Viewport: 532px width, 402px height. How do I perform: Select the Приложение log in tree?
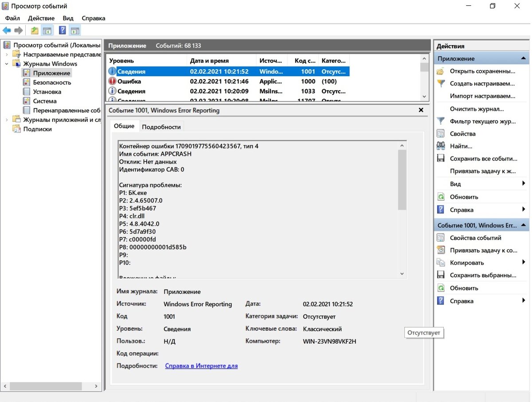pos(51,73)
